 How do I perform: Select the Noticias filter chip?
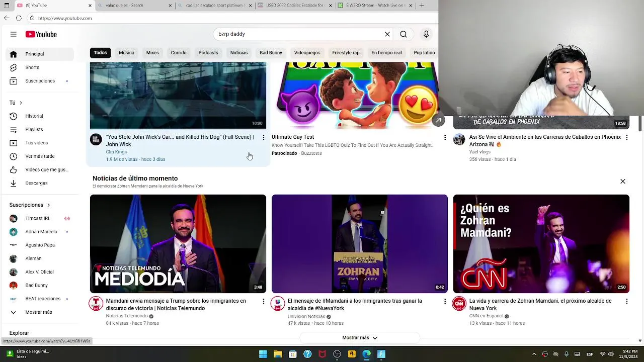[239, 53]
